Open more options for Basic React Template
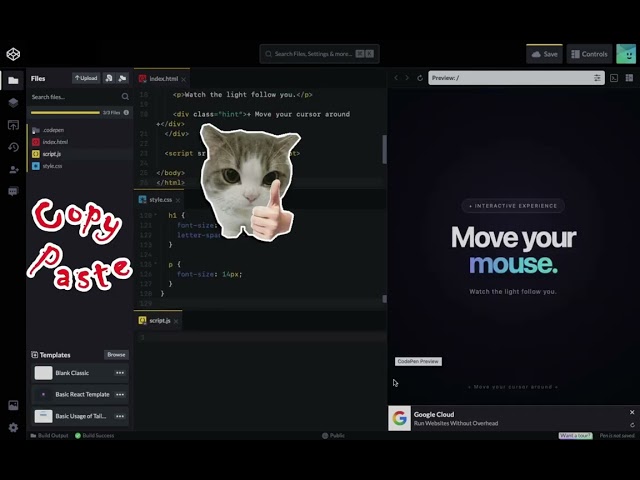 point(120,394)
